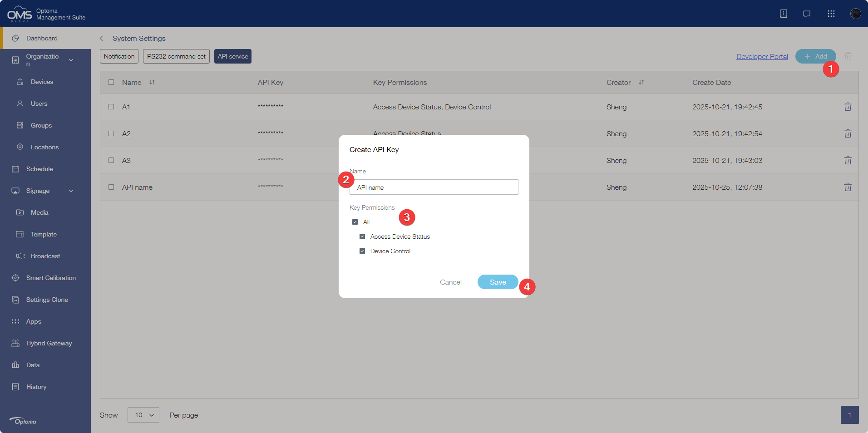Uncheck the All permissions checkbox
The width and height of the screenshot is (868, 433).
click(x=355, y=222)
